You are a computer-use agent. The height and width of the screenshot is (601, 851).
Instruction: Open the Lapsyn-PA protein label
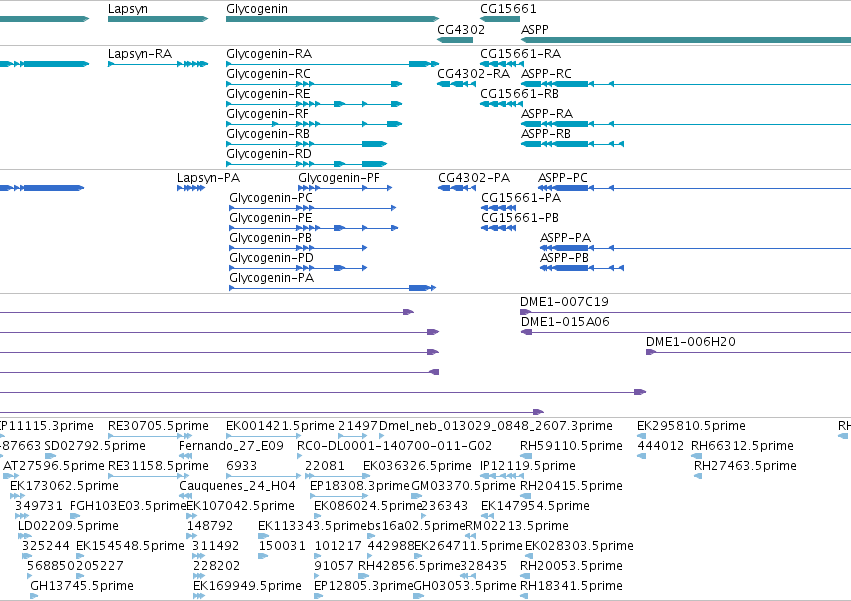pyautogui.click(x=208, y=178)
